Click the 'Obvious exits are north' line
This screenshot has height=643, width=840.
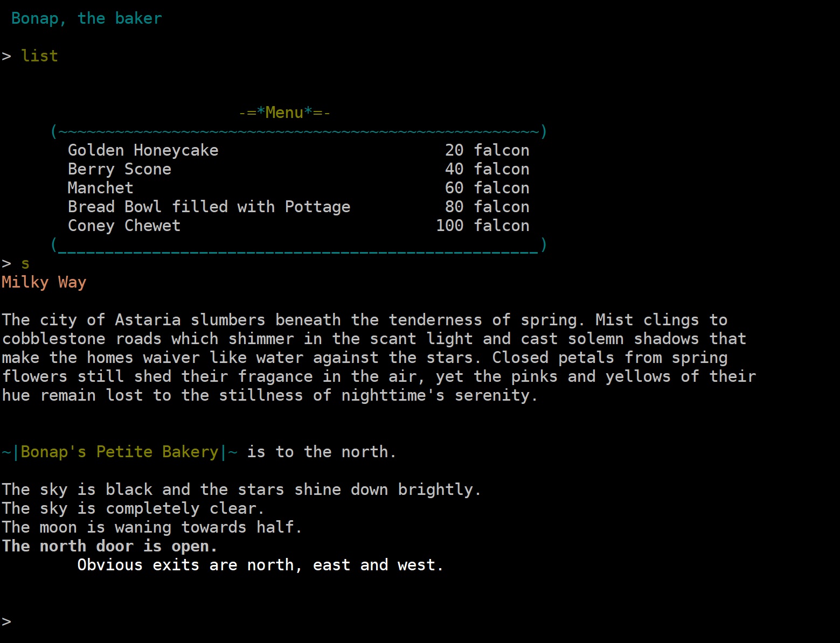pyautogui.click(x=260, y=565)
